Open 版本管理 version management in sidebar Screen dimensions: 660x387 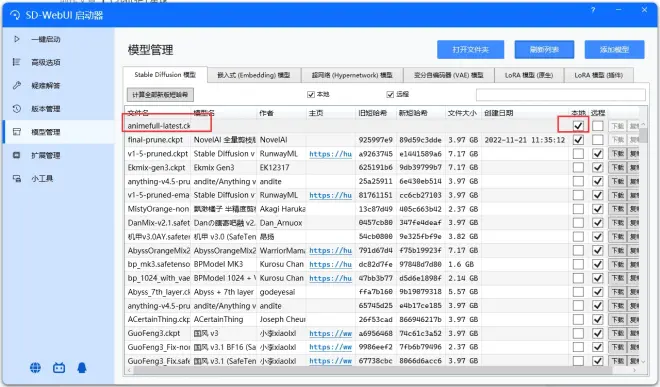(x=45, y=109)
